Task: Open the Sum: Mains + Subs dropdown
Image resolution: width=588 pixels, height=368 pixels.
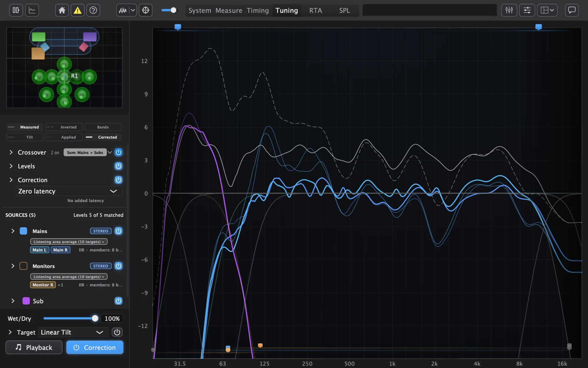Action: (x=88, y=152)
